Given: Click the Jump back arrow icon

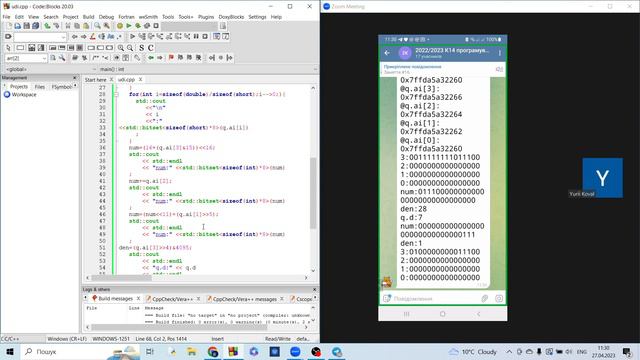Looking at the screenshot, I should coord(75,36).
